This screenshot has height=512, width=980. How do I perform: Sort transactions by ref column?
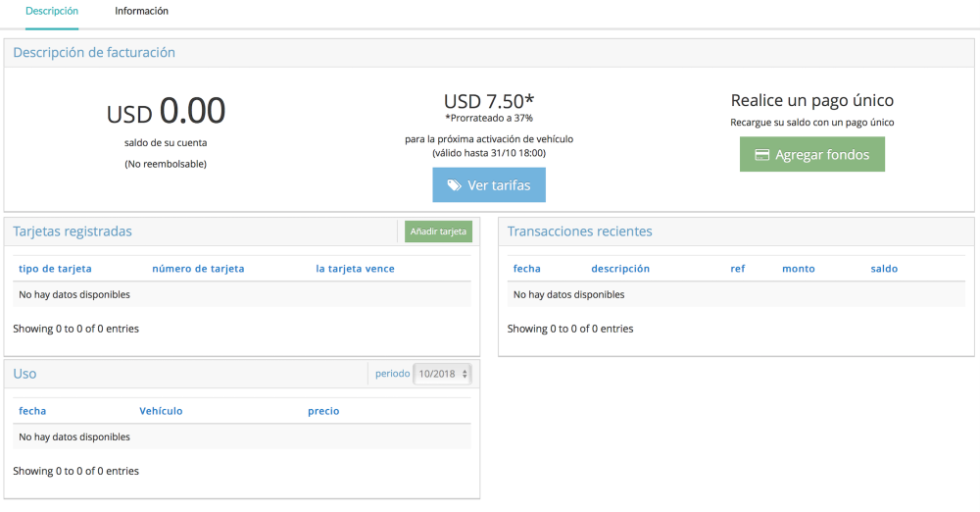738,269
